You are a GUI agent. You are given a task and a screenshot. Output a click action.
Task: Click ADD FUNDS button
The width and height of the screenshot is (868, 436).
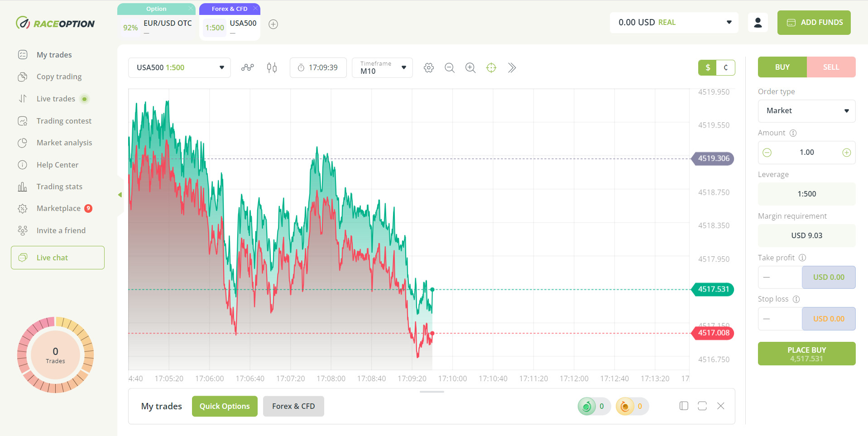point(814,23)
